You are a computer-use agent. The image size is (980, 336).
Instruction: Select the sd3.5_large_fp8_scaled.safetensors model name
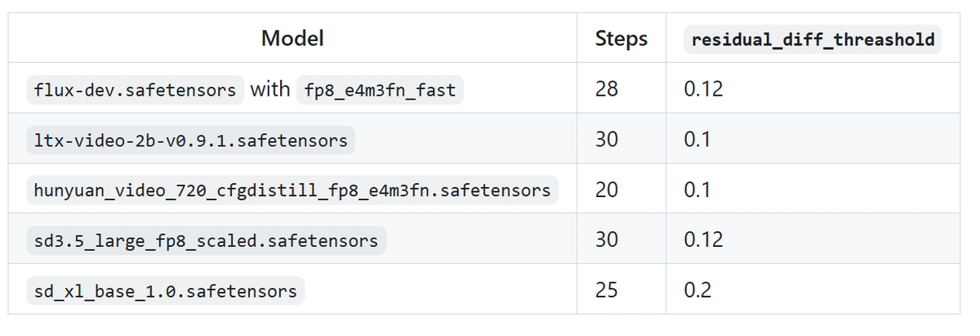pos(206,240)
